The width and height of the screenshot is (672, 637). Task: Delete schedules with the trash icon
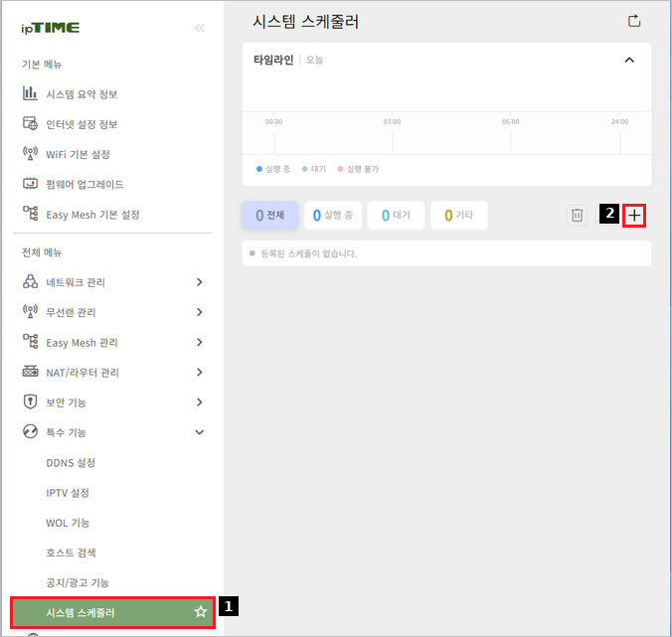(578, 215)
